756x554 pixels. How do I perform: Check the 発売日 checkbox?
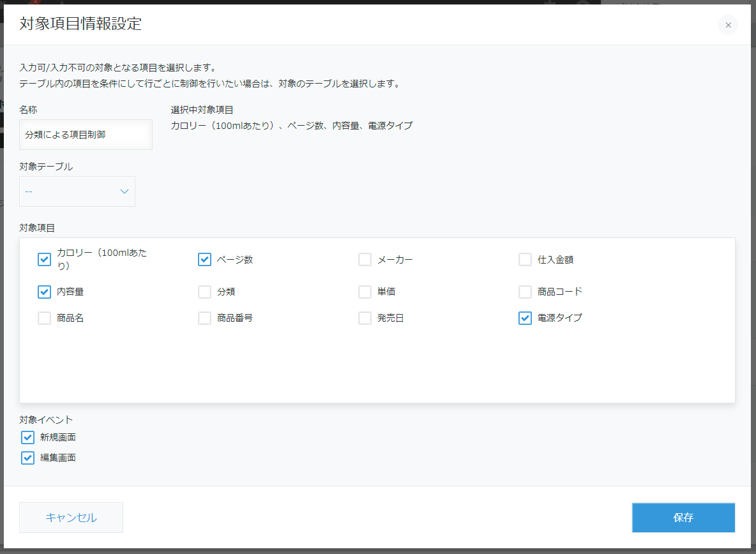click(x=365, y=318)
